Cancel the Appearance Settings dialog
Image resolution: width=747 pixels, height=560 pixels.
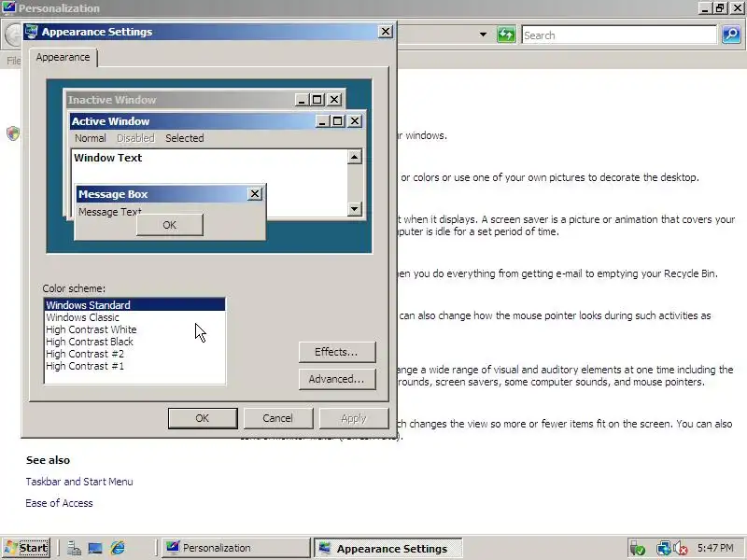point(277,418)
